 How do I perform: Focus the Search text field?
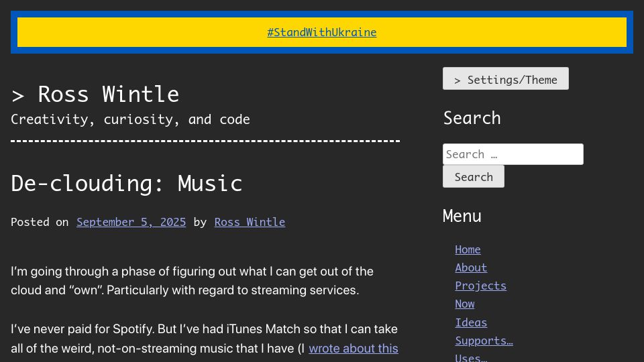pyautogui.click(x=513, y=154)
